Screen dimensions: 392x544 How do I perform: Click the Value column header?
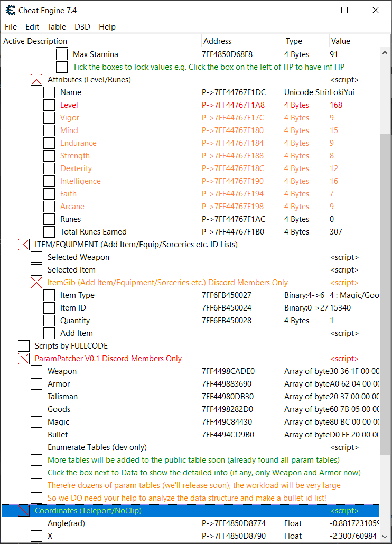pos(359,41)
